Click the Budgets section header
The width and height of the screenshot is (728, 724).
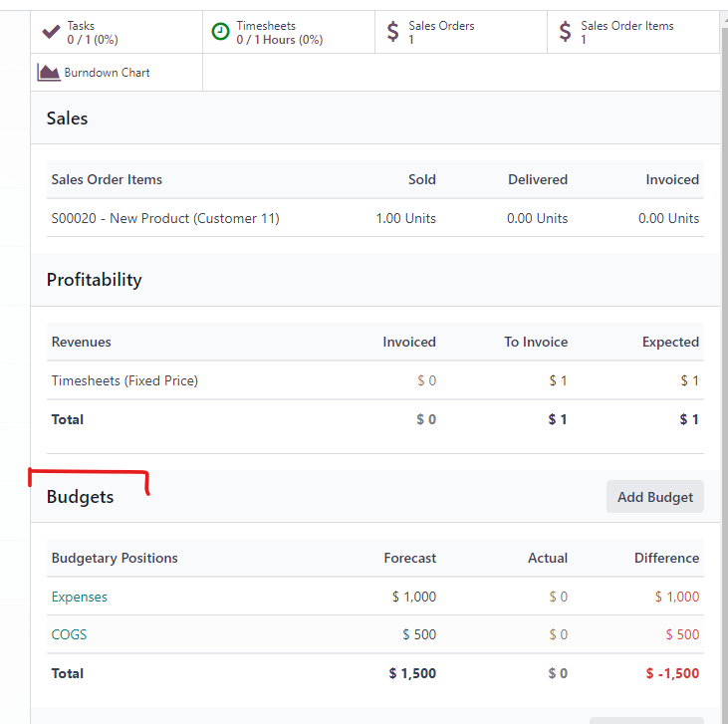pos(81,497)
